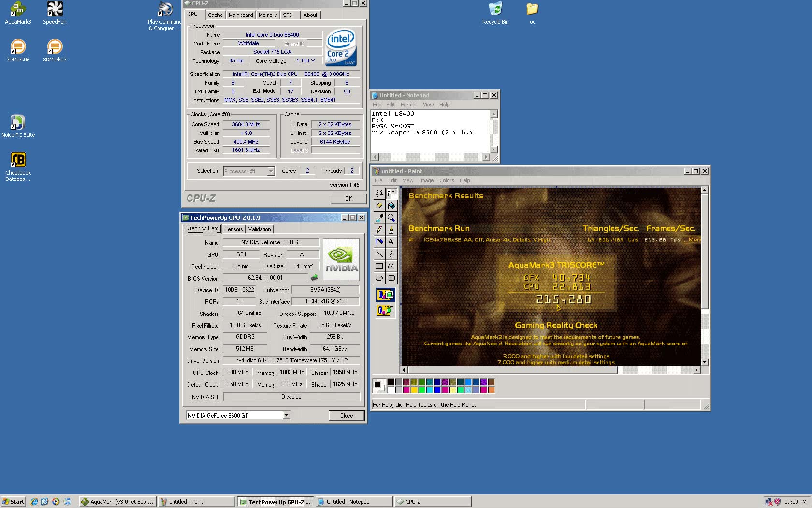Select the Free-Form Select tool in Paint

(379, 194)
